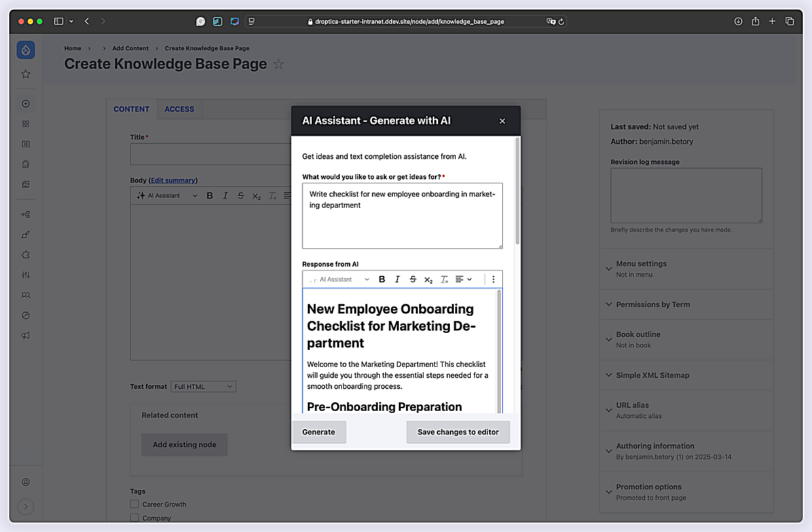Click the Safari translate icon in address bar
This screenshot has width=812, height=532.
[551, 21]
